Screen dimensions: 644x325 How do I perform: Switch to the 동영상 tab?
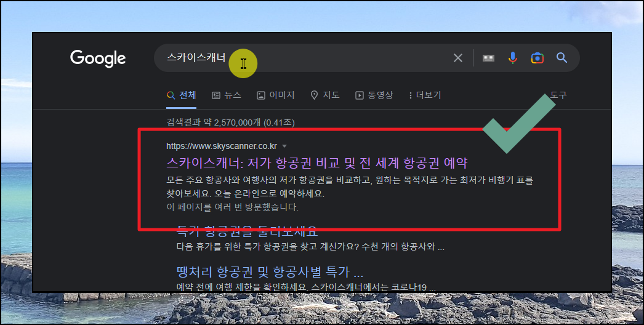point(374,95)
